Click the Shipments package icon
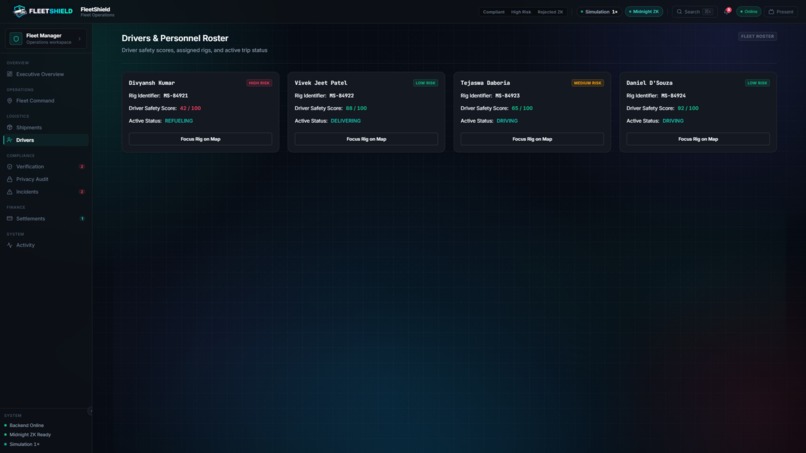806x453 pixels. tap(9, 128)
